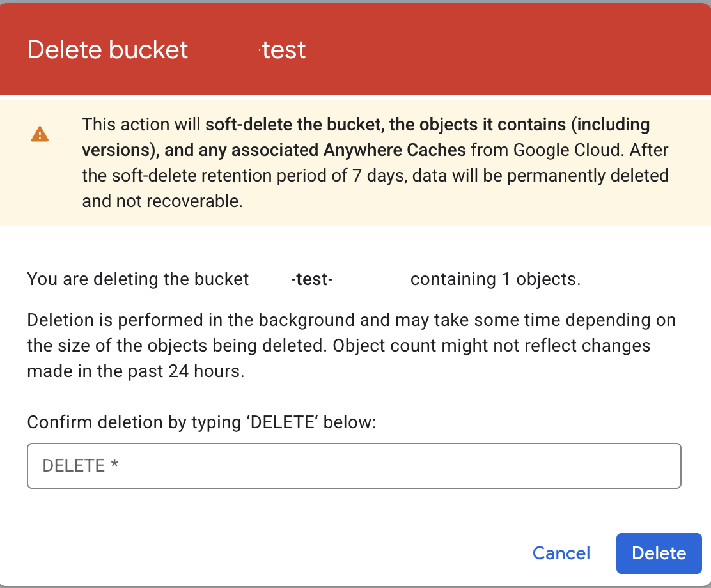This screenshot has width=711, height=588.
Task: Click "and not recoverable." warning line
Action: tap(162, 201)
